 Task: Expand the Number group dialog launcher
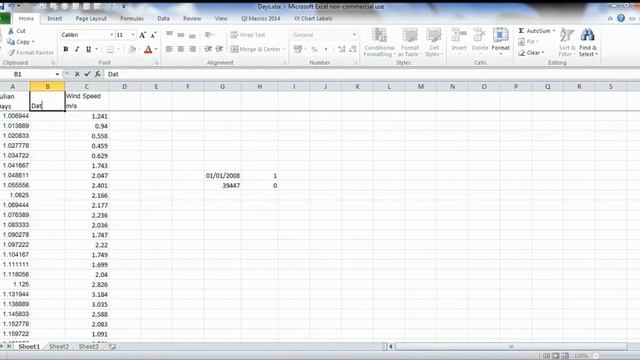pyautogui.click(x=356, y=63)
